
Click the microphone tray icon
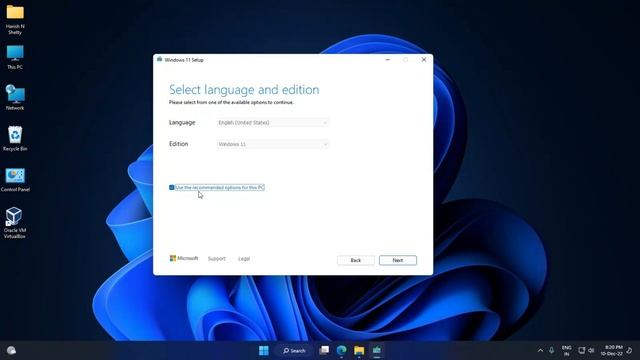551,351
